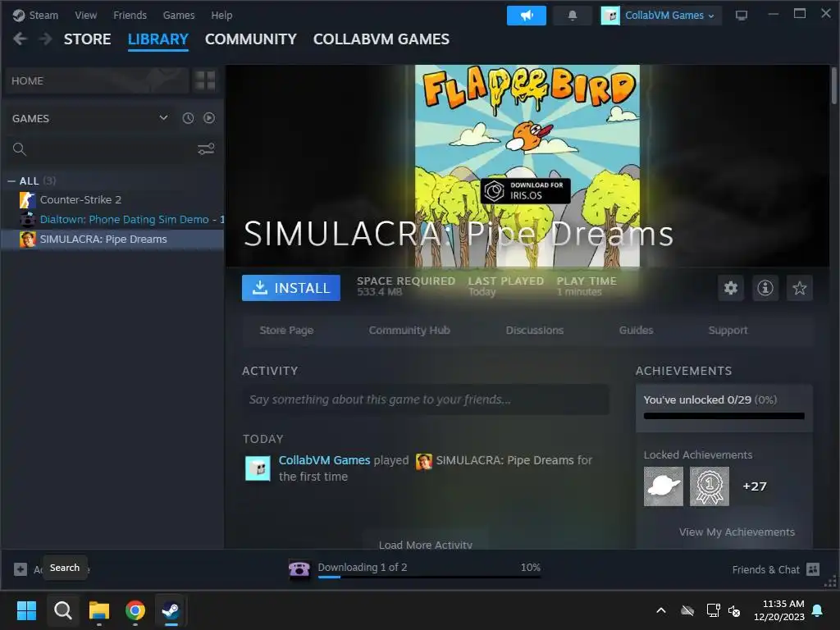Open the Friends menu
Image resolution: width=840 pixels, height=630 pixels.
130,15
